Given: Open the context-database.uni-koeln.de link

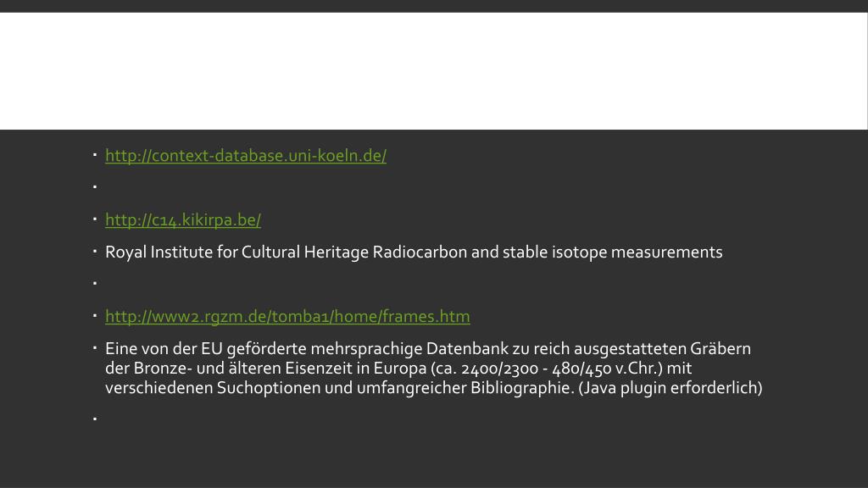Looking at the screenshot, I should 246,156.
